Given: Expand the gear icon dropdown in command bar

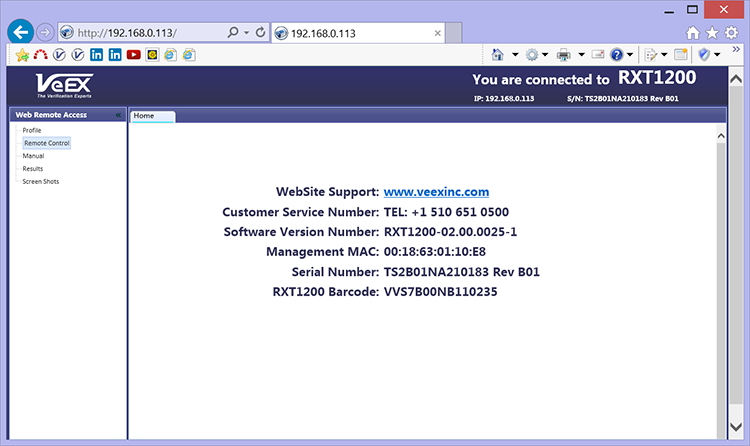Looking at the screenshot, I should click(x=545, y=55).
